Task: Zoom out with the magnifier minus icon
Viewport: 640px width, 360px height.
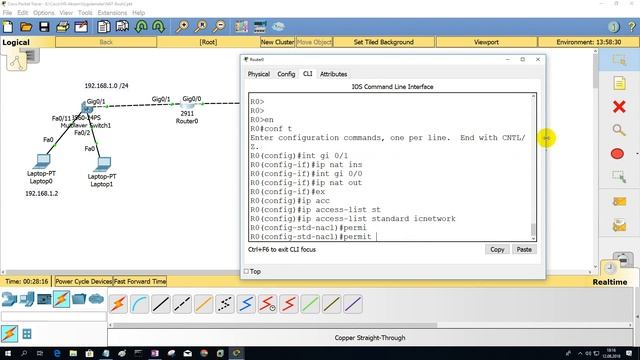Action: 219,27
